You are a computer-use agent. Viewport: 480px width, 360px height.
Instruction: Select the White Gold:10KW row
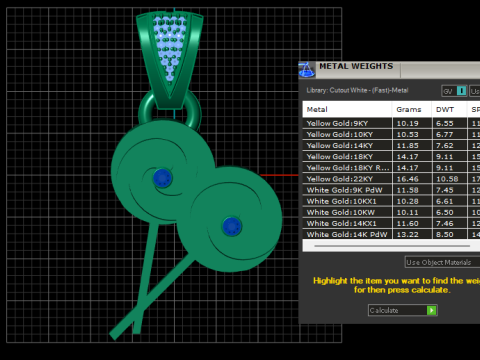391,212
